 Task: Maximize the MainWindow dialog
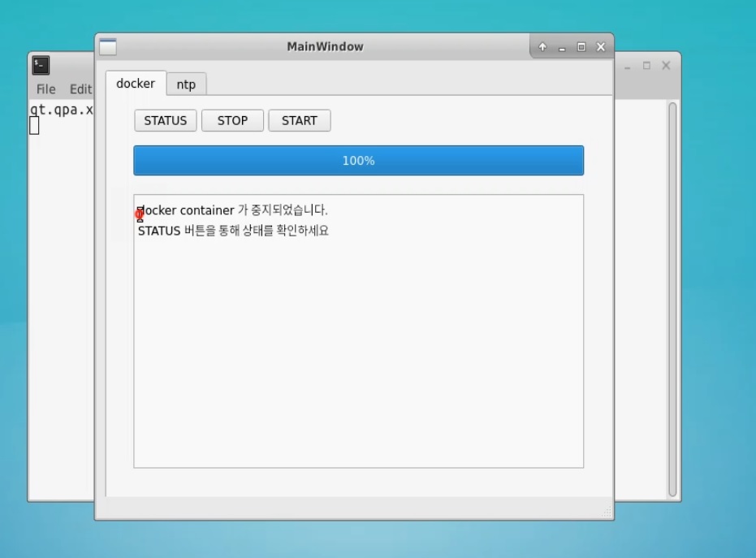[x=581, y=47]
